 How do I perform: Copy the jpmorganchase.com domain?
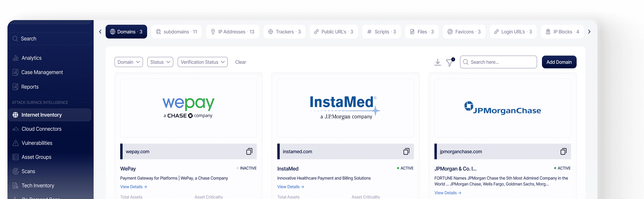pyautogui.click(x=563, y=151)
